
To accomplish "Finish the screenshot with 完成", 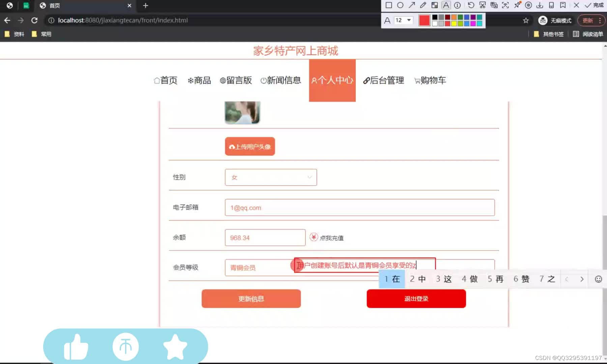I will coord(594,5).
